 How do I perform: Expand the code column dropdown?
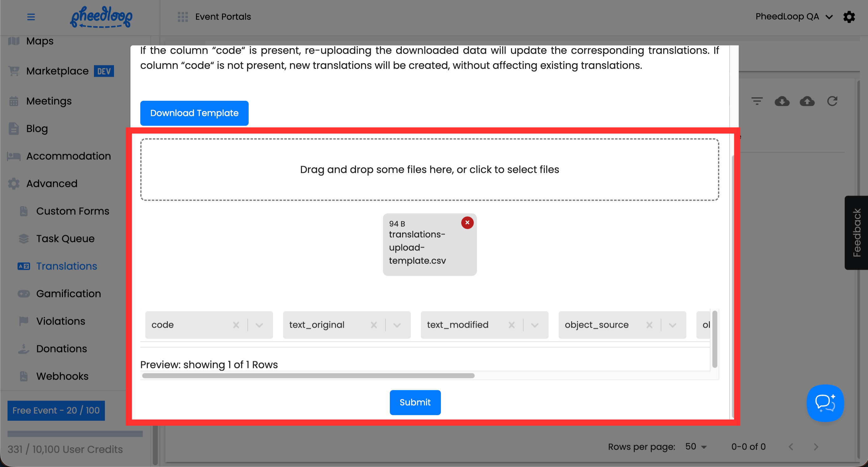point(259,325)
